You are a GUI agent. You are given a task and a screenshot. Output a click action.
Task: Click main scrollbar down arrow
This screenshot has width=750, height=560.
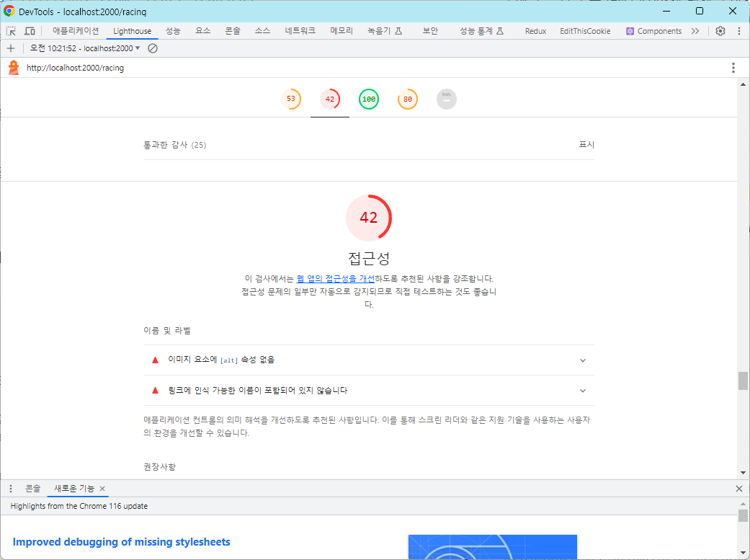[x=743, y=473]
